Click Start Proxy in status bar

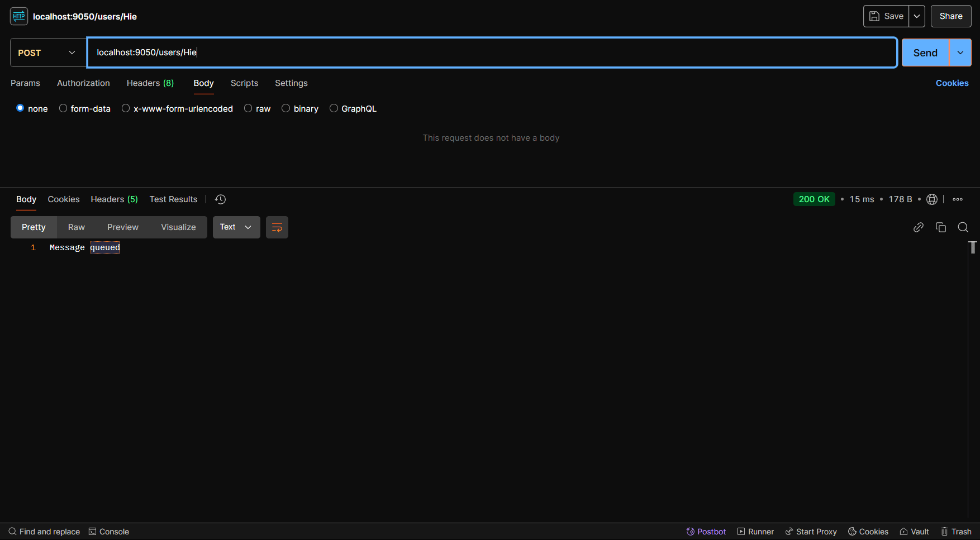tap(811, 532)
